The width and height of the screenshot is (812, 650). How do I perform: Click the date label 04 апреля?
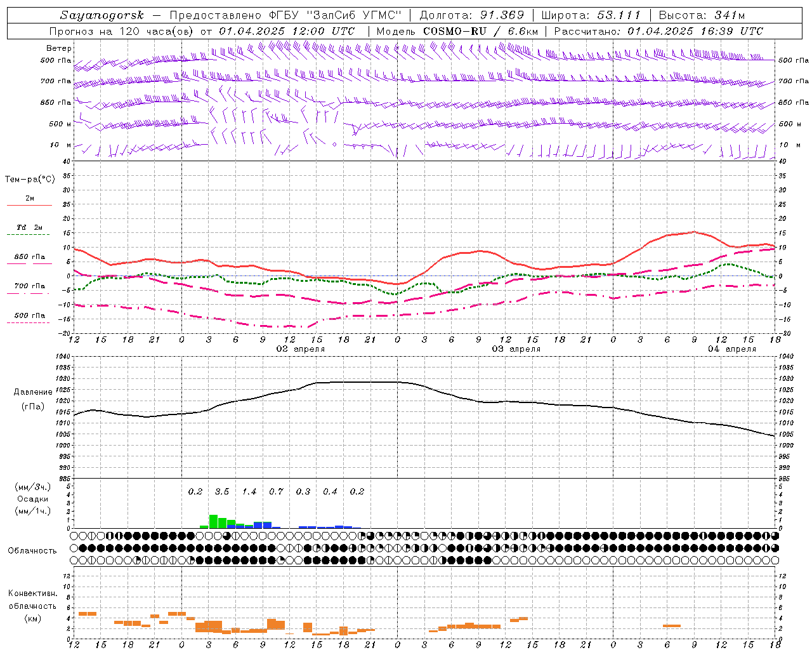[732, 349]
